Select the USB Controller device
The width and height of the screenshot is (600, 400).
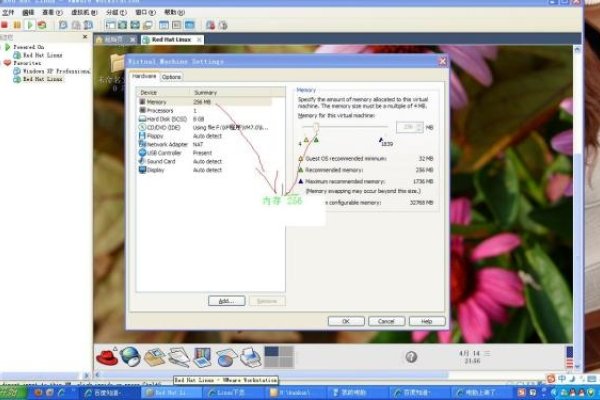coord(163,153)
